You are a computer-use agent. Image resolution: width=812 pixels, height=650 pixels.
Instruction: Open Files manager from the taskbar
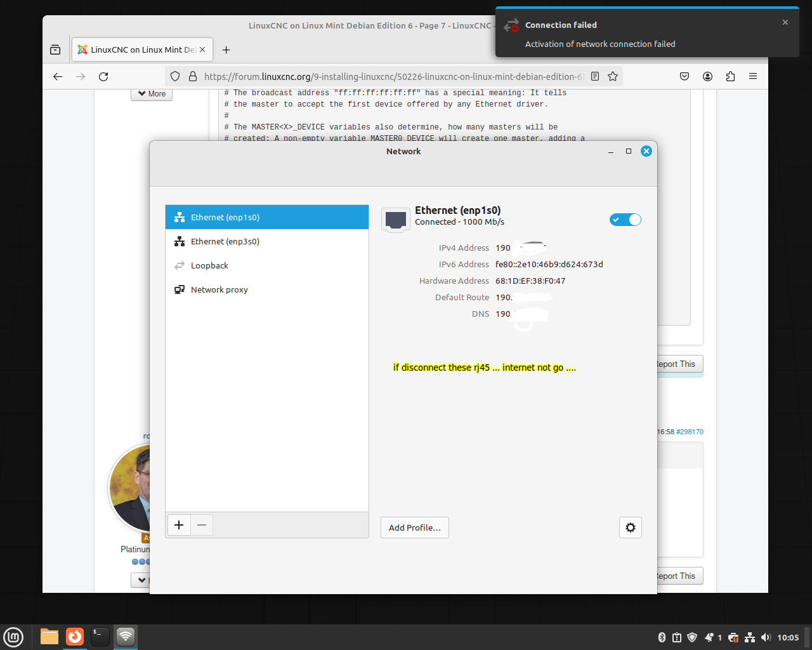point(49,637)
